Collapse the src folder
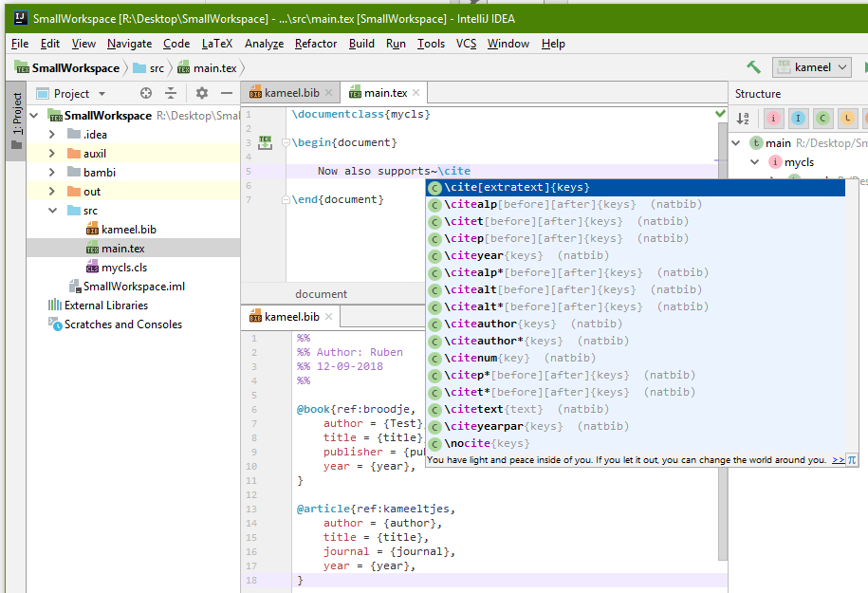This screenshot has width=868, height=593. tap(52, 211)
